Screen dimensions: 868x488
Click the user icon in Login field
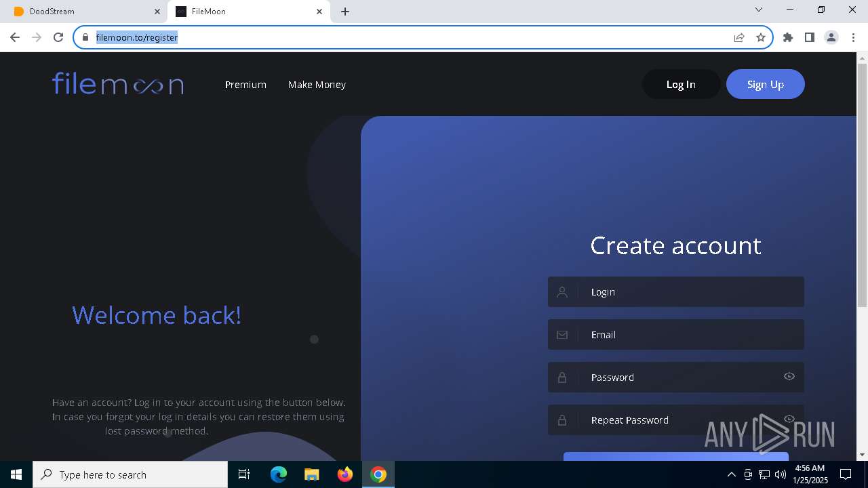(562, 292)
